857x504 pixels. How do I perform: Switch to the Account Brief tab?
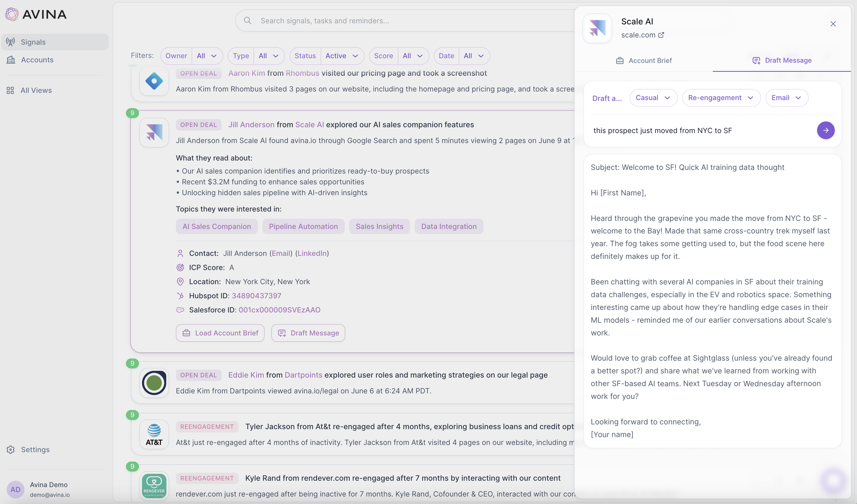pyautogui.click(x=644, y=60)
